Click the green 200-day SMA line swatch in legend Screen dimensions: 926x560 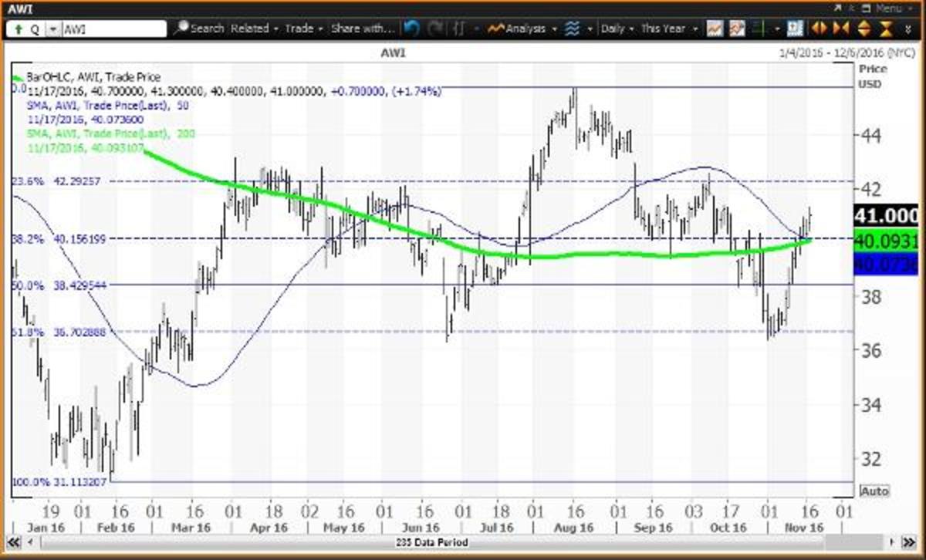[17, 79]
